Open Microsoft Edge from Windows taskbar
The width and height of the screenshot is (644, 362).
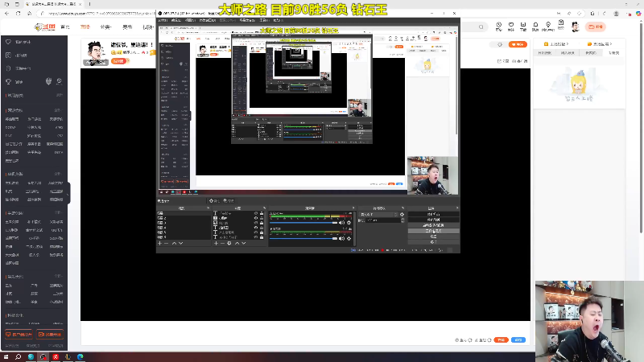pyautogui.click(x=80, y=356)
